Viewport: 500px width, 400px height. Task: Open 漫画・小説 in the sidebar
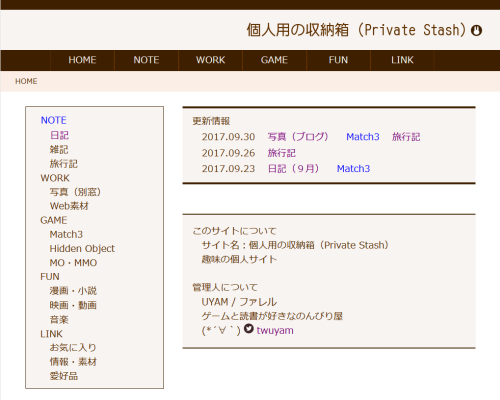(x=73, y=291)
